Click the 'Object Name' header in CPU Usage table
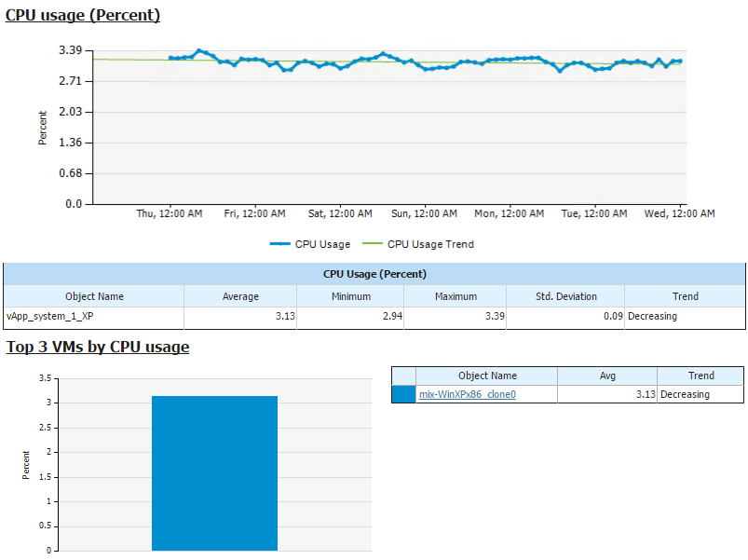 tap(94, 296)
